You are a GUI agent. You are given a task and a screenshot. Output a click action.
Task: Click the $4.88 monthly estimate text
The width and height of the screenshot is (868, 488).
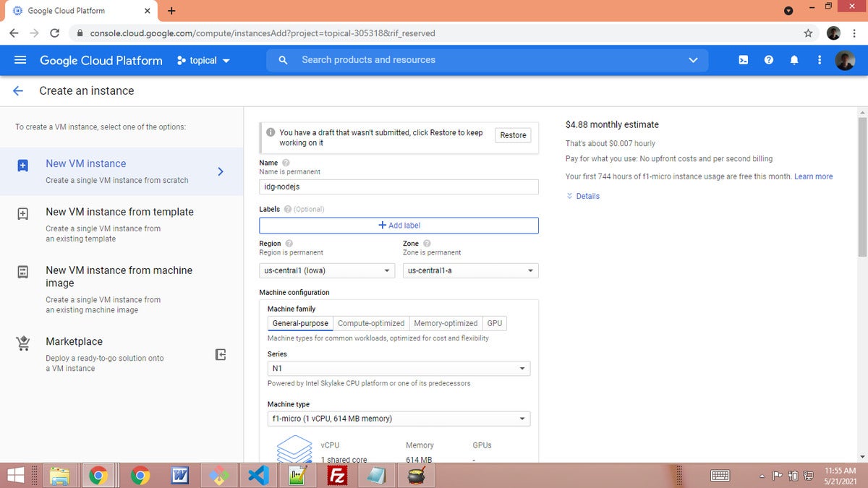point(612,124)
